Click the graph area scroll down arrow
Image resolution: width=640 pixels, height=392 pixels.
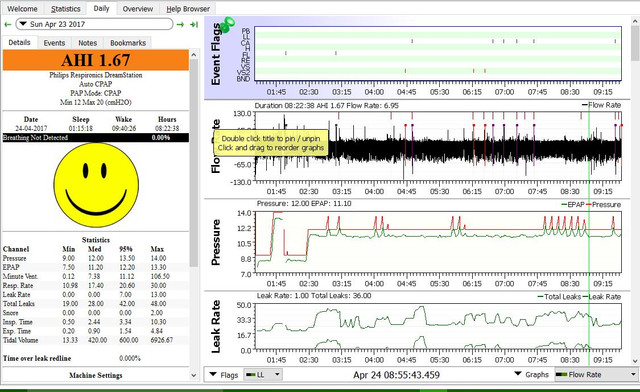(635, 361)
